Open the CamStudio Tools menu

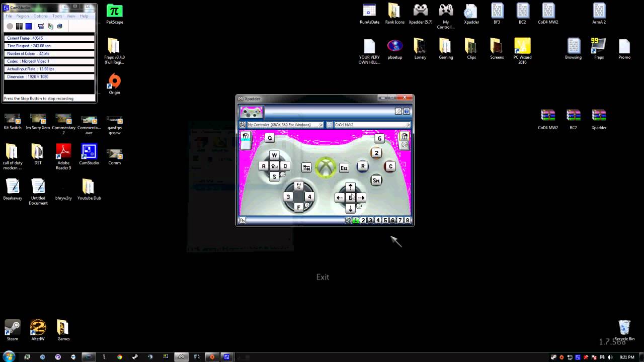[x=57, y=16]
